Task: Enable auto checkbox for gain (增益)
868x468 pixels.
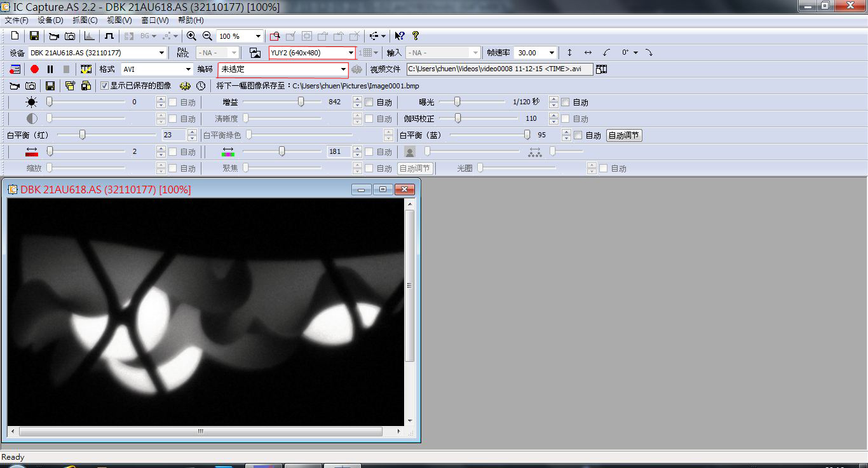Action: tap(369, 102)
